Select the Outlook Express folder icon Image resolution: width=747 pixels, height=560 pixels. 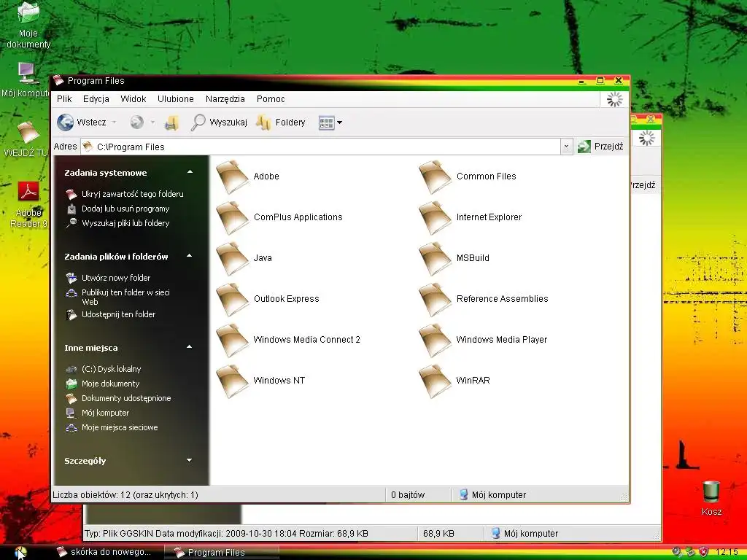click(233, 300)
